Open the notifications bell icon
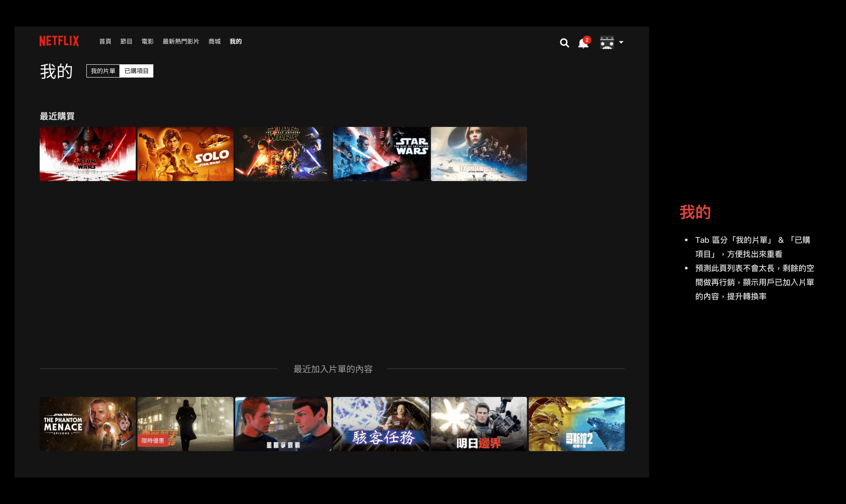This screenshot has height=504, width=846. click(x=583, y=43)
